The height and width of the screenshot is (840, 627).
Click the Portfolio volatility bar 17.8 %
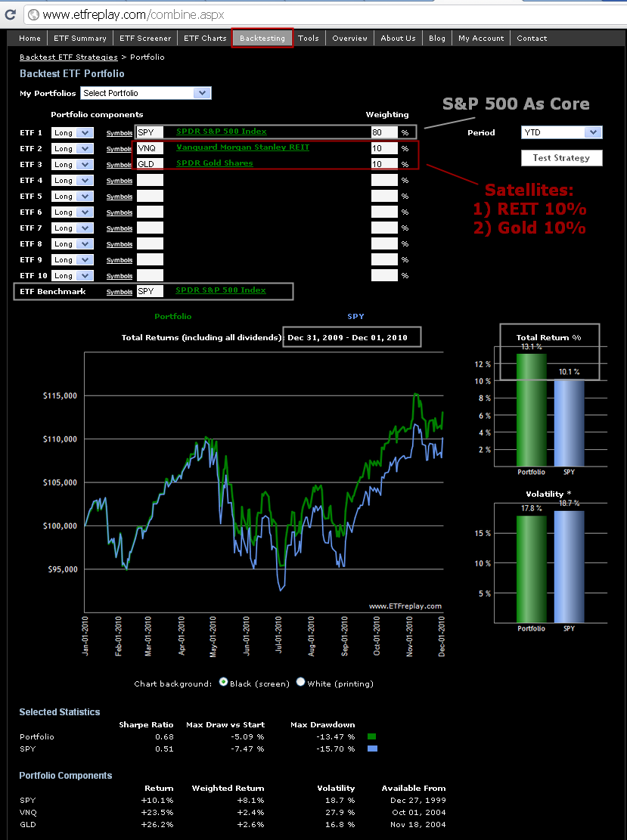[531, 569]
